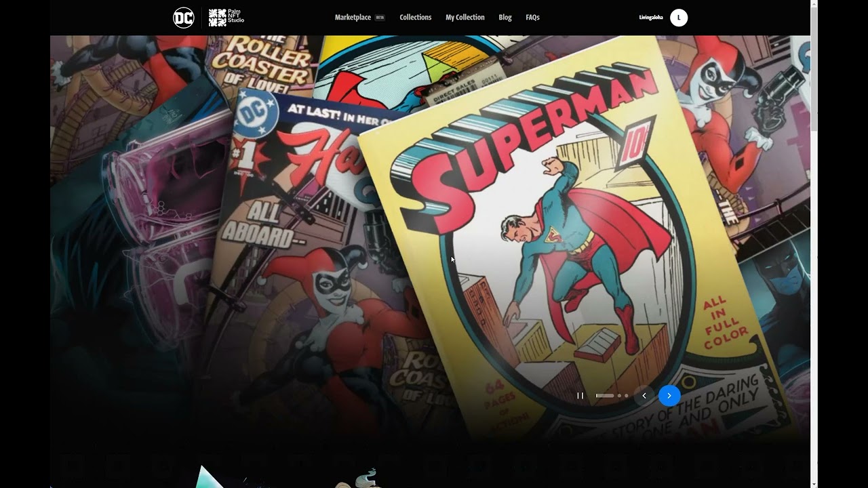Jump to second carousel dot

(619, 395)
